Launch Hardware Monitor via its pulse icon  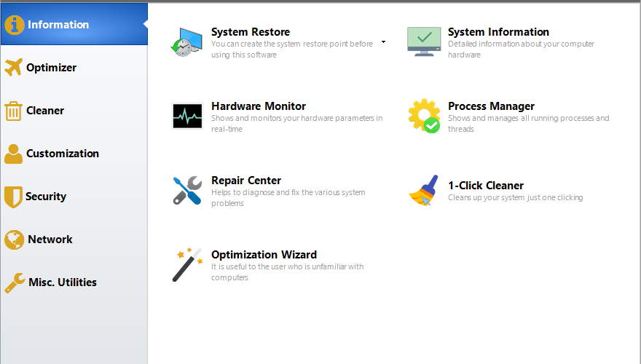[x=187, y=116]
